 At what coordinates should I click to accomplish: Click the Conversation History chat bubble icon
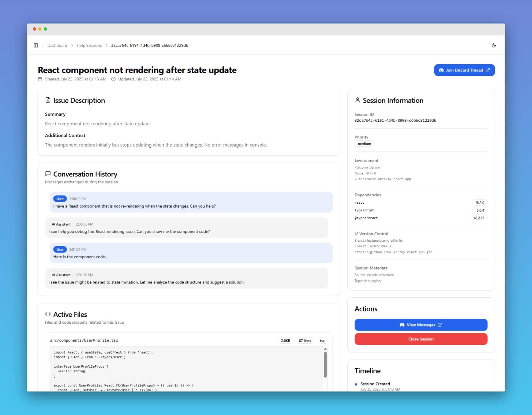tap(48, 173)
